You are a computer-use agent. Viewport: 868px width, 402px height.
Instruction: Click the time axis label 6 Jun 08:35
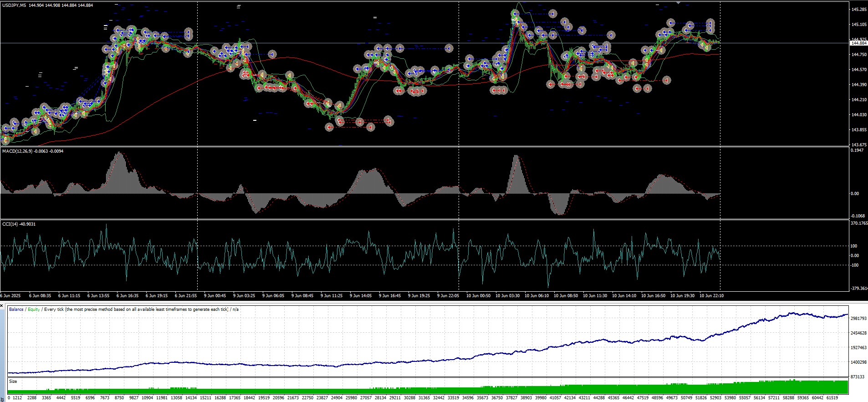(x=40, y=296)
